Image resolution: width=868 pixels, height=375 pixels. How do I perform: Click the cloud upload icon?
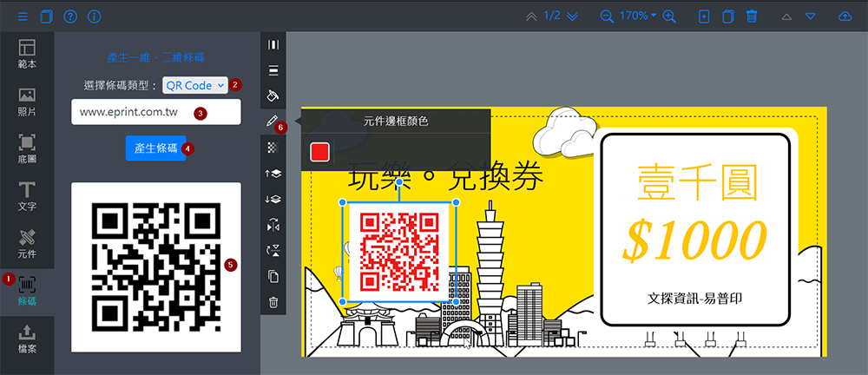tap(845, 16)
